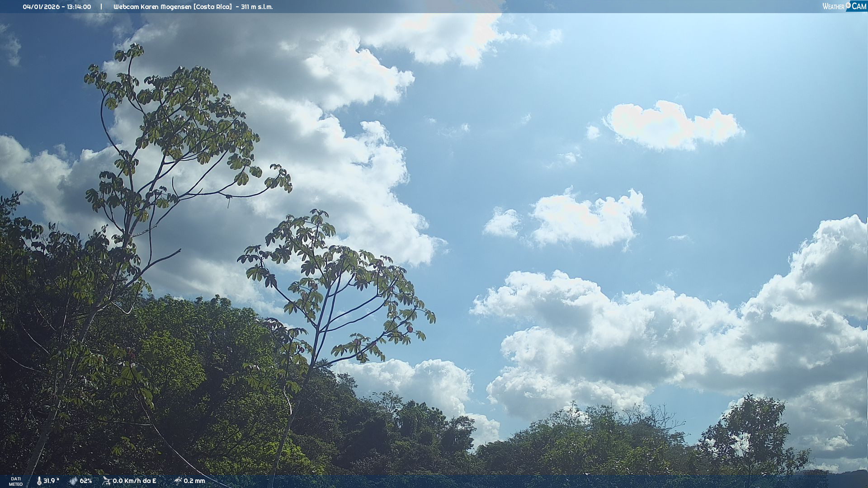Click the humidity water drops icon

[x=73, y=481]
